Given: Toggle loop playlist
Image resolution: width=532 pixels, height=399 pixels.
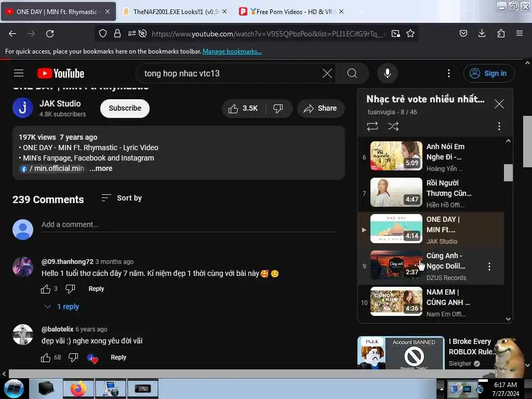Looking at the screenshot, I should tap(372, 126).
